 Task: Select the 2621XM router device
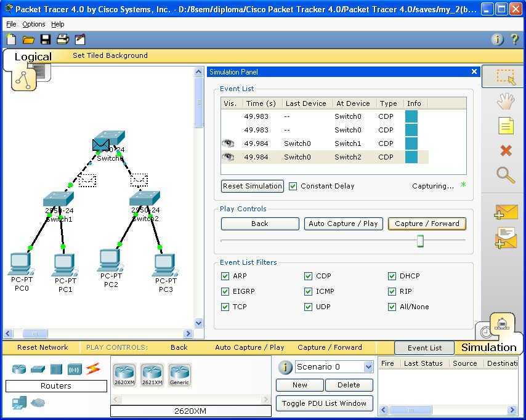click(152, 374)
